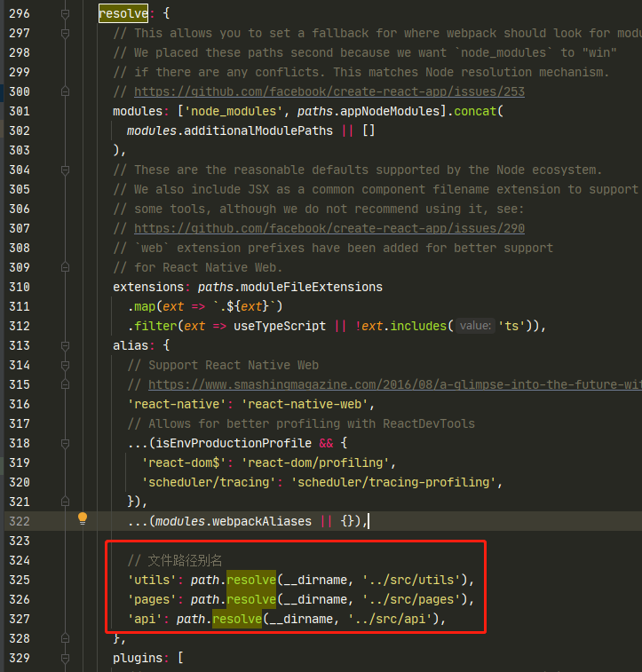Click 'plugins' key on line 329
The width and height of the screenshot is (642, 672).
coord(138,658)
